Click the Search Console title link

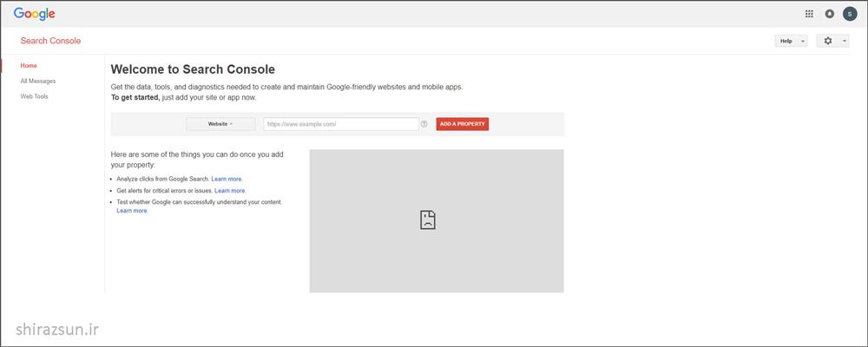[x=50, y=41]
